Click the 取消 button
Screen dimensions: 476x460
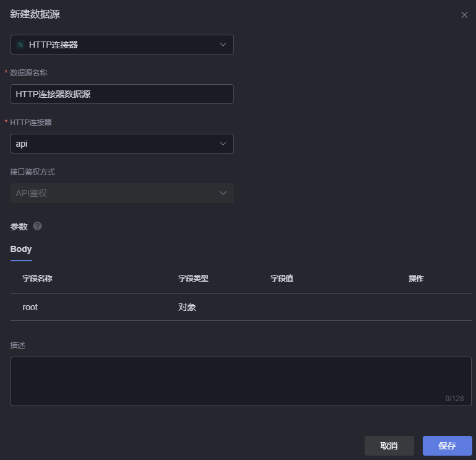[x=389, y=446]
